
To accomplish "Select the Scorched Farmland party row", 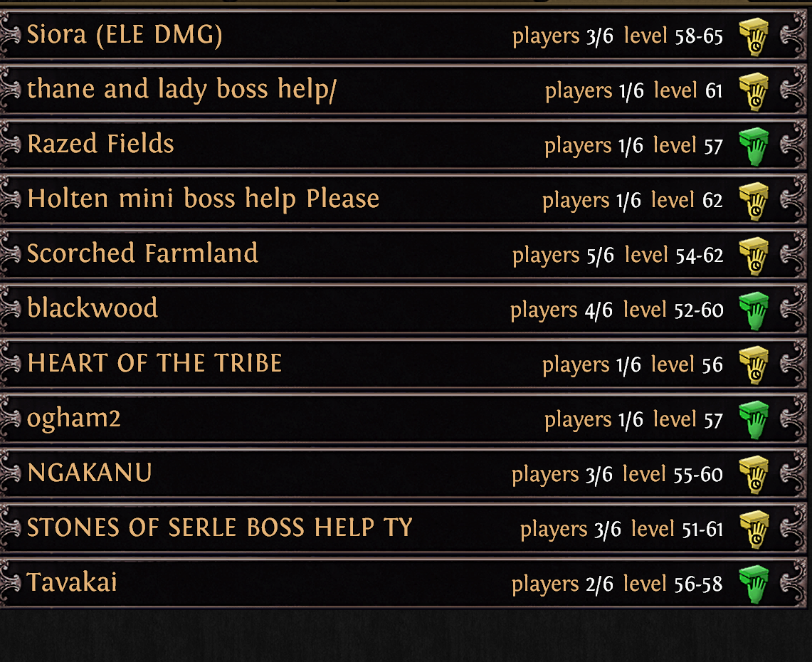I will (404, 254).
